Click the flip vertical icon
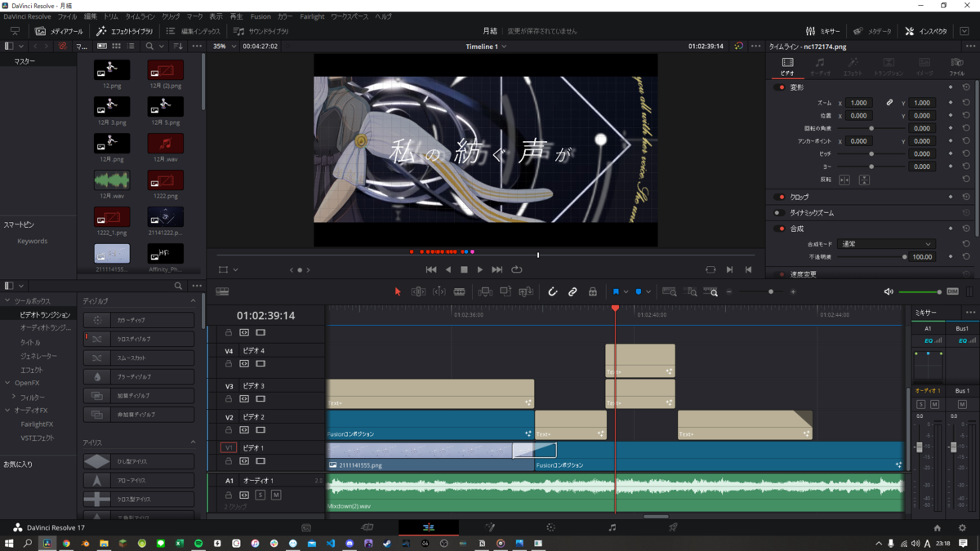This screenshot has width=980, height=551. (864, 180)
